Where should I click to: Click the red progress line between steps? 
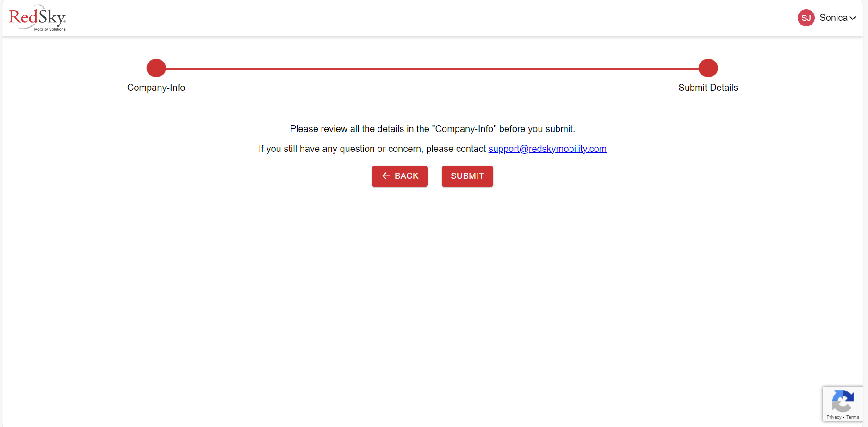432,69
